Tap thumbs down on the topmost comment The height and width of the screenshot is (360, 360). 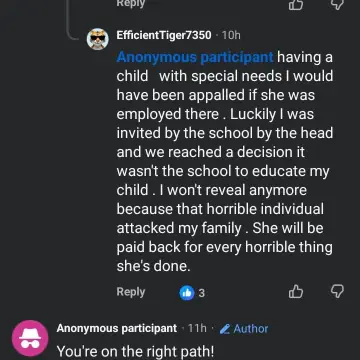pyautogui.click(x=337, y=5)
